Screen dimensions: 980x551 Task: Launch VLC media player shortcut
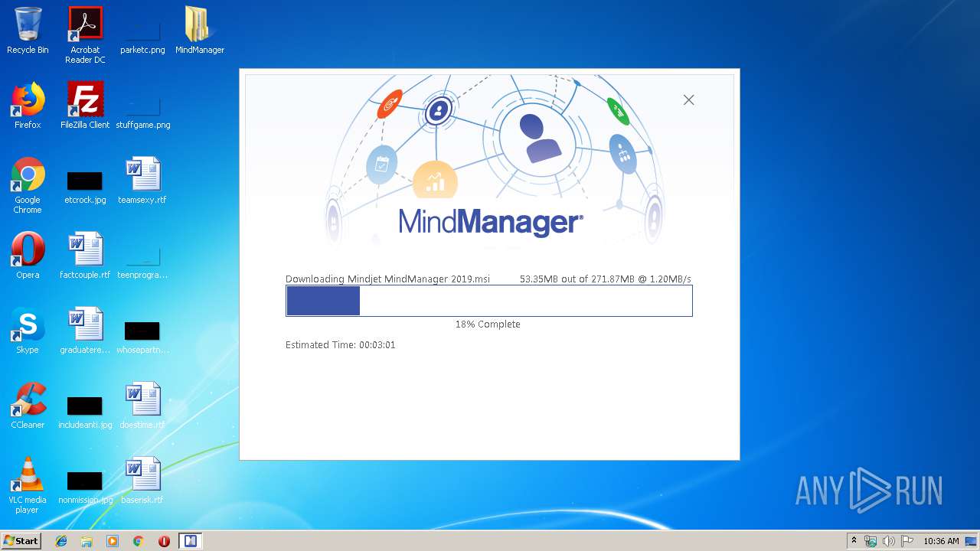click(x=28, y=485)
